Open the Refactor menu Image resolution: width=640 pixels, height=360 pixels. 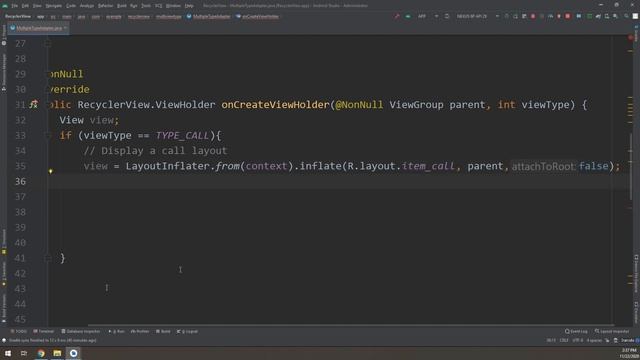click(105, 6)
